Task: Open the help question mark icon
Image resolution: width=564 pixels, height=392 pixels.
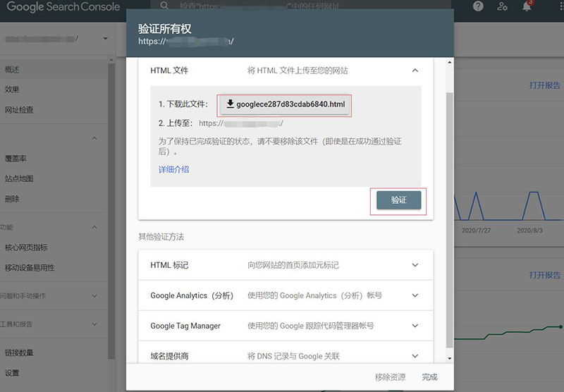Action: pyautogui.click(x=478, y=6)
